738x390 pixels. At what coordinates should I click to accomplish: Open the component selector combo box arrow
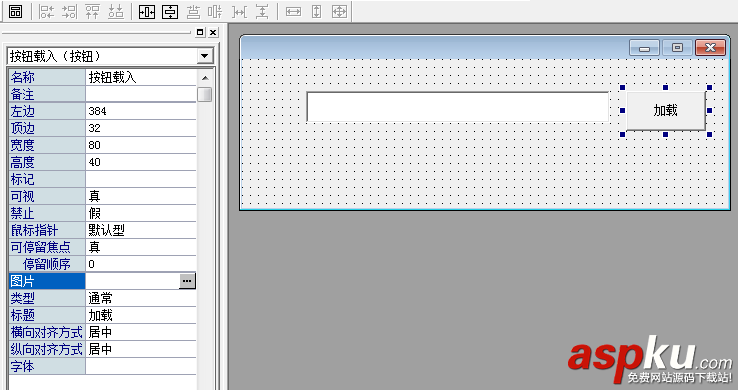pos(204,56)
